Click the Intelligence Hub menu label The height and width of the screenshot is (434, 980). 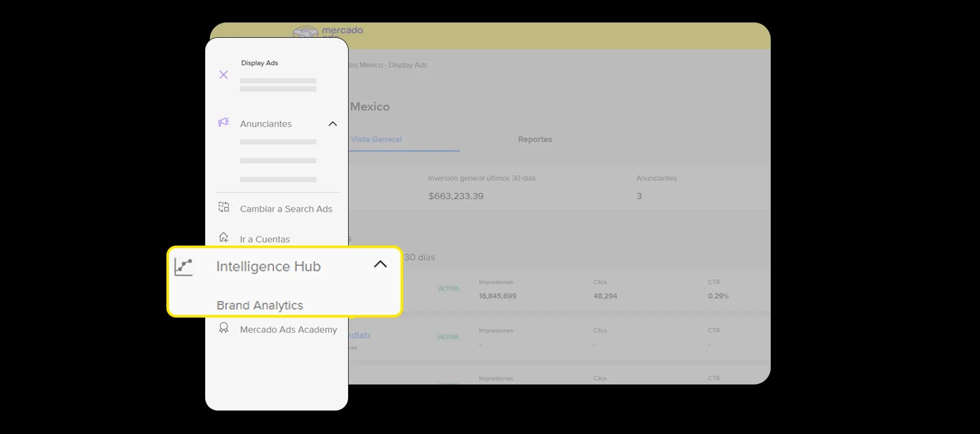tap(268, 267)
